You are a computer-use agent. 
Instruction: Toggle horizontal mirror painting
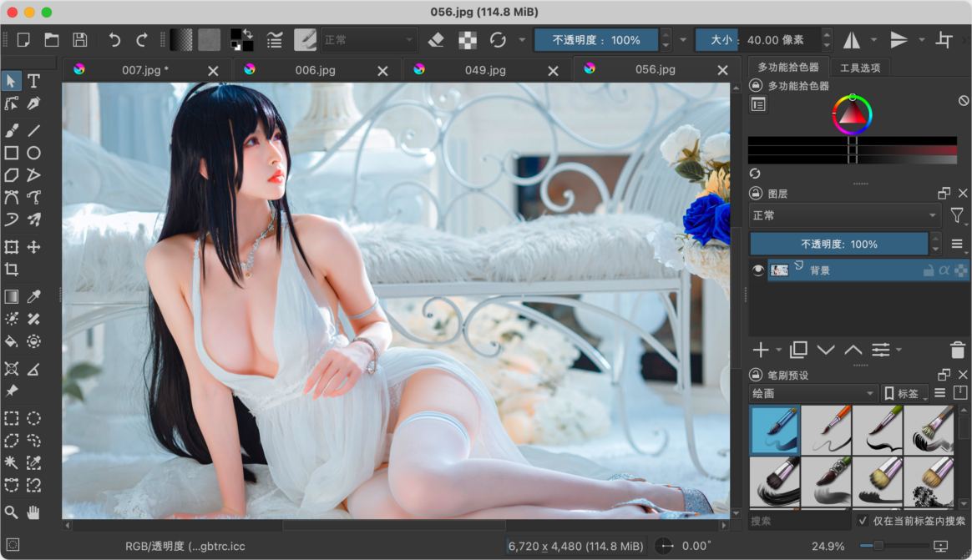[x=852, y=40]
